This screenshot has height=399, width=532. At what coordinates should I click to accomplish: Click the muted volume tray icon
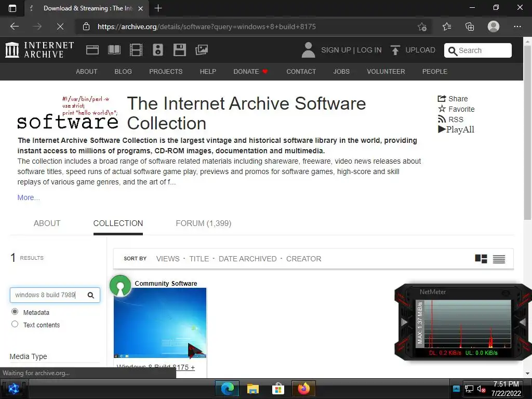tap(481, 389)
